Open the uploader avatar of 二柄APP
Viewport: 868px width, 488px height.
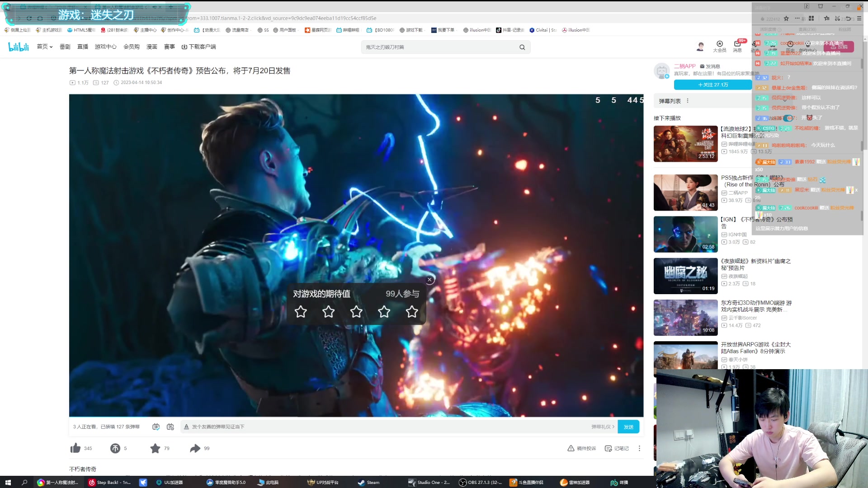[662, 71]
